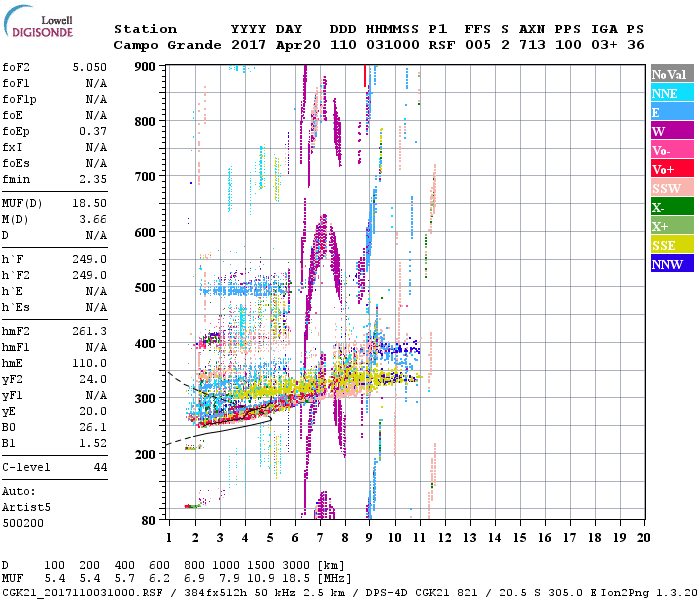
Task: Click the year 2017 in header
Action: [249, 45]
